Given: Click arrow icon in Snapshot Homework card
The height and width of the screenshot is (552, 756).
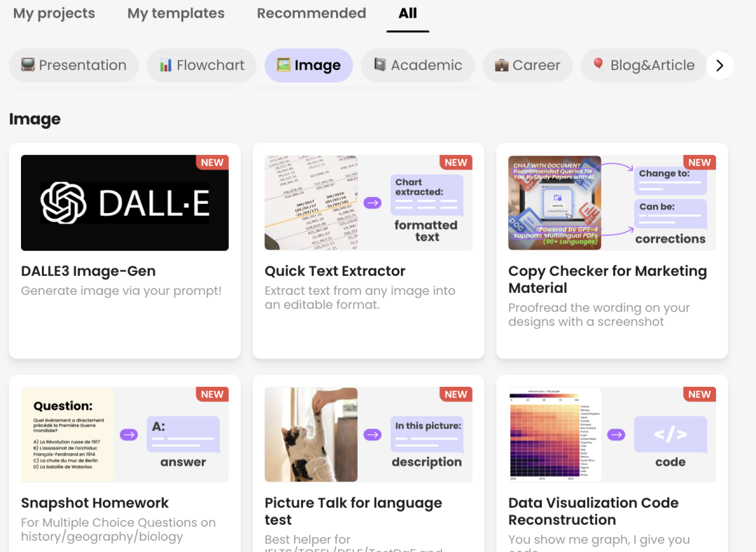Looking at the screenshot, I should tap(129, 435).
